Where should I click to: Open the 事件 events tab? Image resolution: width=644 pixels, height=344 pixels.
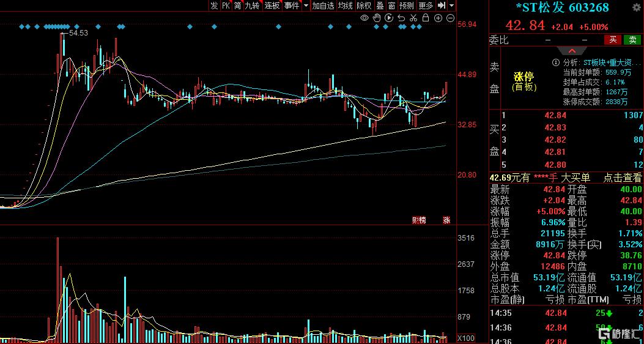coord(292,6)
